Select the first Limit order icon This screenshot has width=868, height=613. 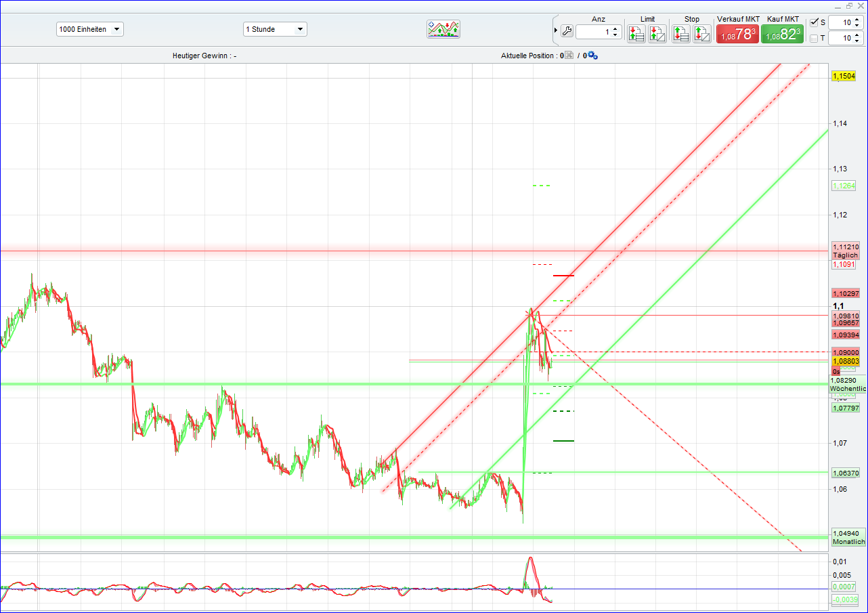pyautogui.click(x=636, y=33)
